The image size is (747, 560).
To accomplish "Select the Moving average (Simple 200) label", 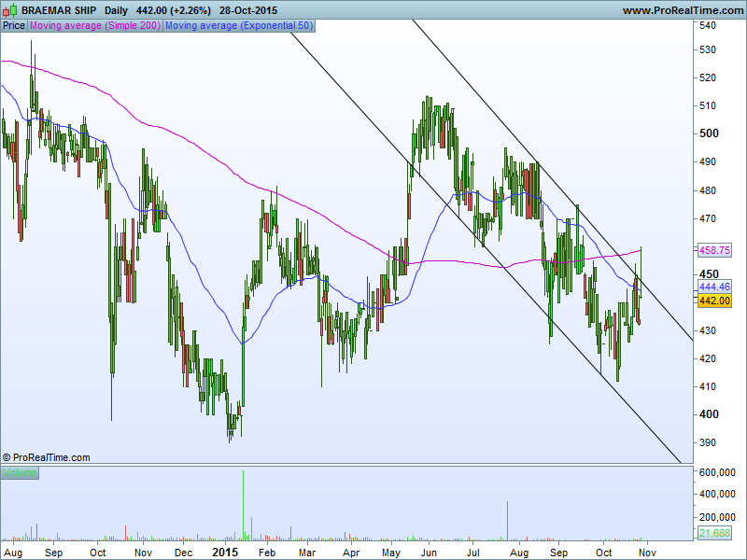I will point(95,25).
